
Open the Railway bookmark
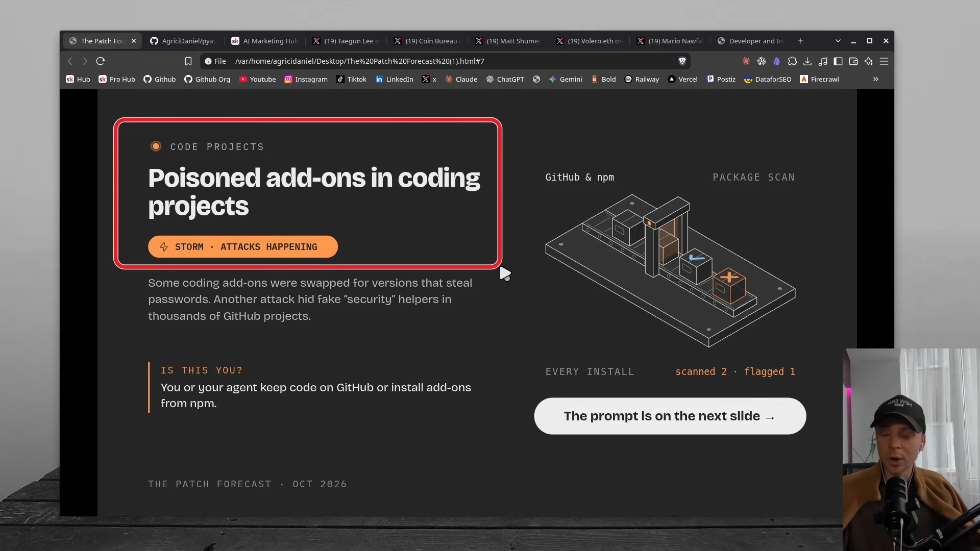642,79
